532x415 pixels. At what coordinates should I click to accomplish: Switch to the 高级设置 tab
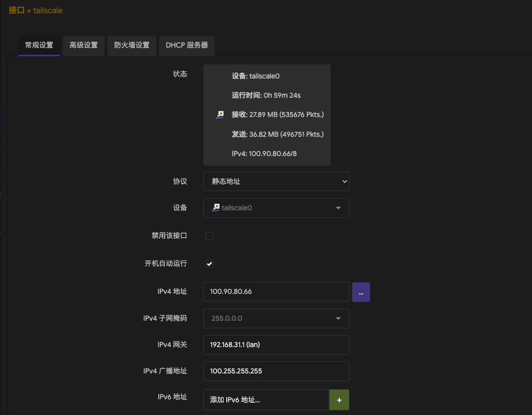point(83,46)
